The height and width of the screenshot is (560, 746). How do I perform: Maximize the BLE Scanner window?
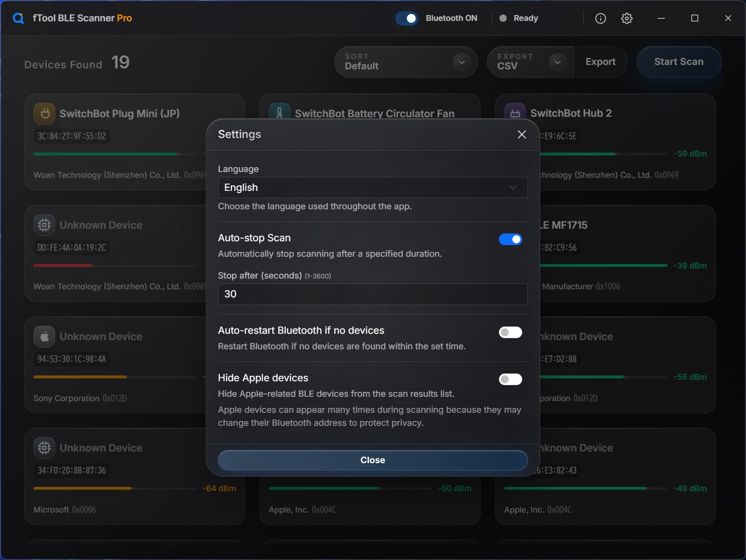(695, 18)
